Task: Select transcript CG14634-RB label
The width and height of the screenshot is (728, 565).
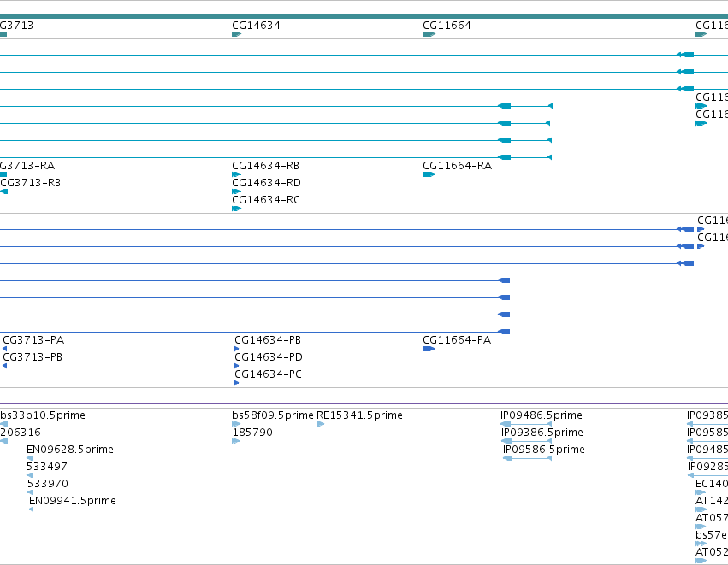Action: 265,166
